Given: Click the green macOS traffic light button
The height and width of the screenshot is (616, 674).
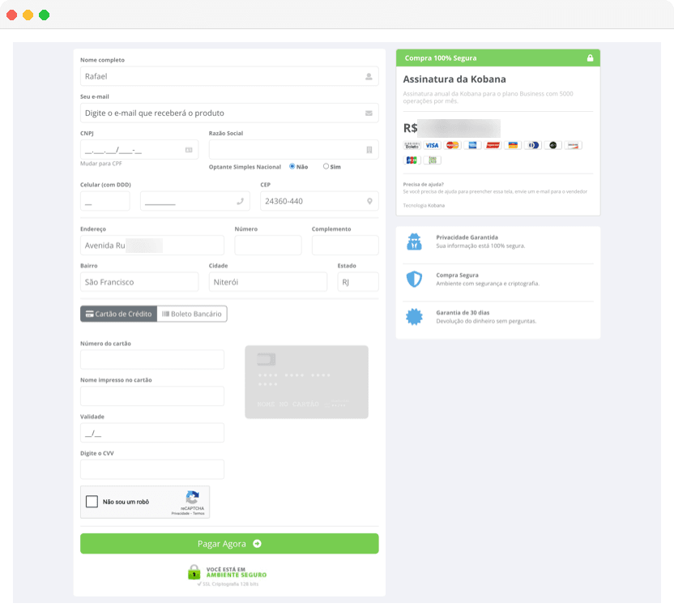Looking at the screenshot, I should pos(44,14).
